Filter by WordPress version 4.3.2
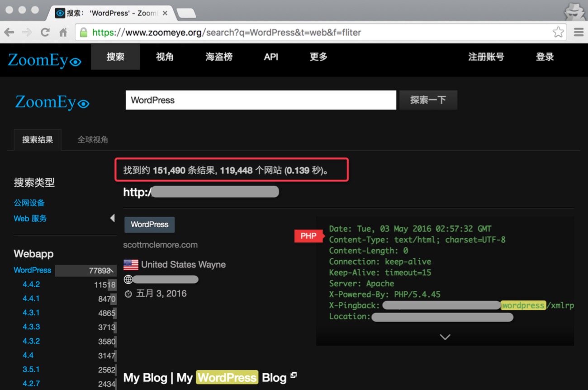The width and height of the screenshot is (588, 390). pyautogui.click(x=31, y=341)
